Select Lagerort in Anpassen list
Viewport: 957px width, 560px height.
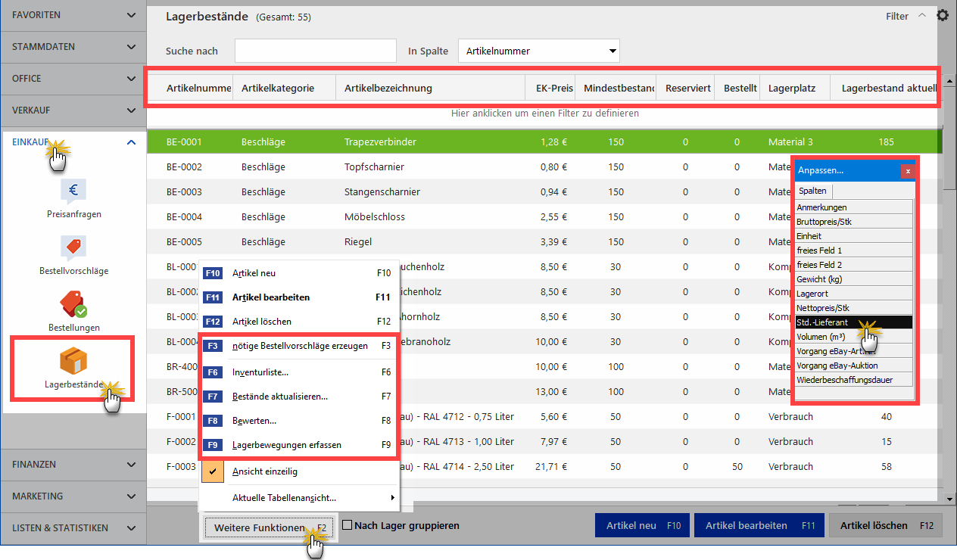tap(854, 294)
